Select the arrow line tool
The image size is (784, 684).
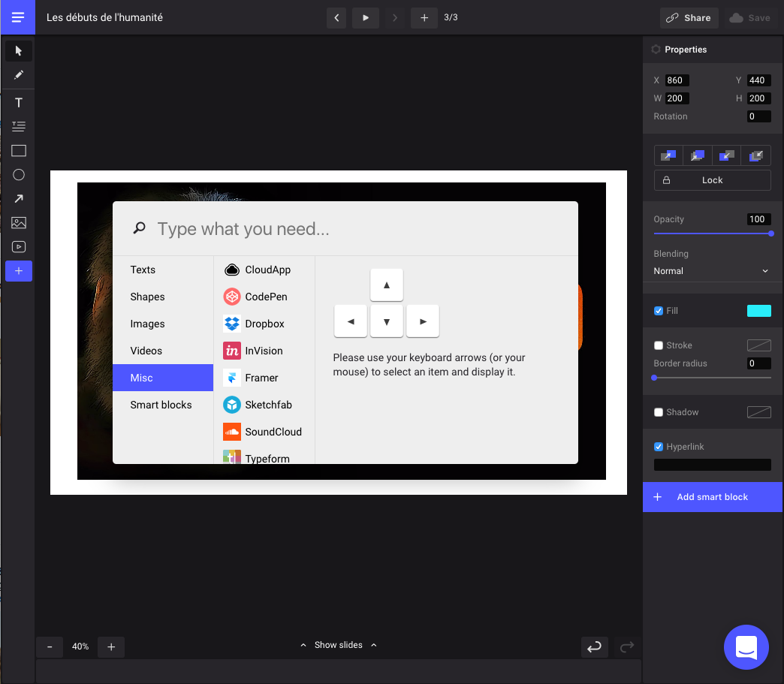[x=19, y=199]
